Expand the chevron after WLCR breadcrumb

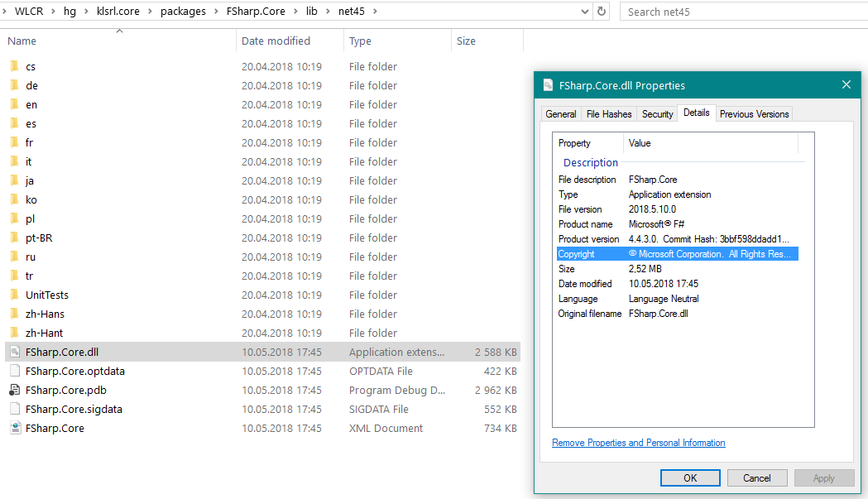pyautogui.click(x=53, y=11)
